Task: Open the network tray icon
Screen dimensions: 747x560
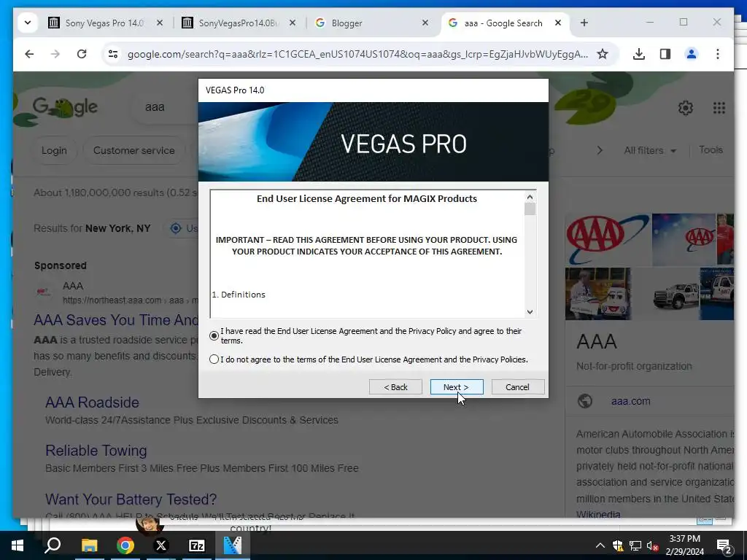Action: 635,545
